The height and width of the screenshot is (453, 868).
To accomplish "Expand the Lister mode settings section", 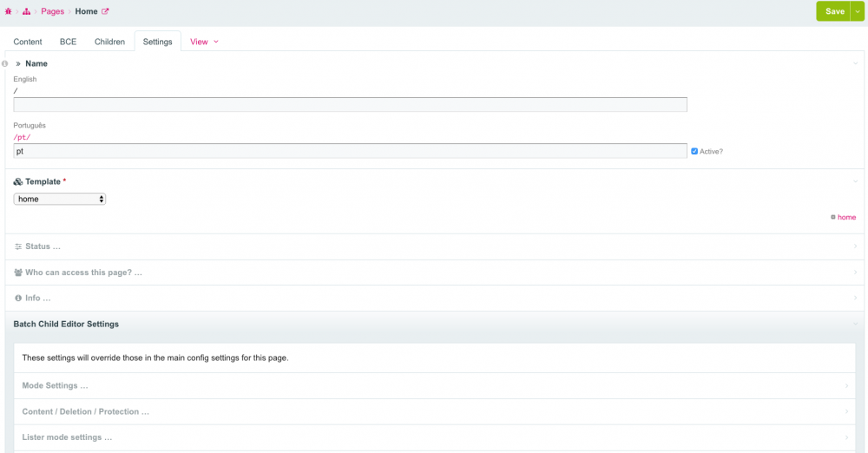I will click(x=67, y=437).
